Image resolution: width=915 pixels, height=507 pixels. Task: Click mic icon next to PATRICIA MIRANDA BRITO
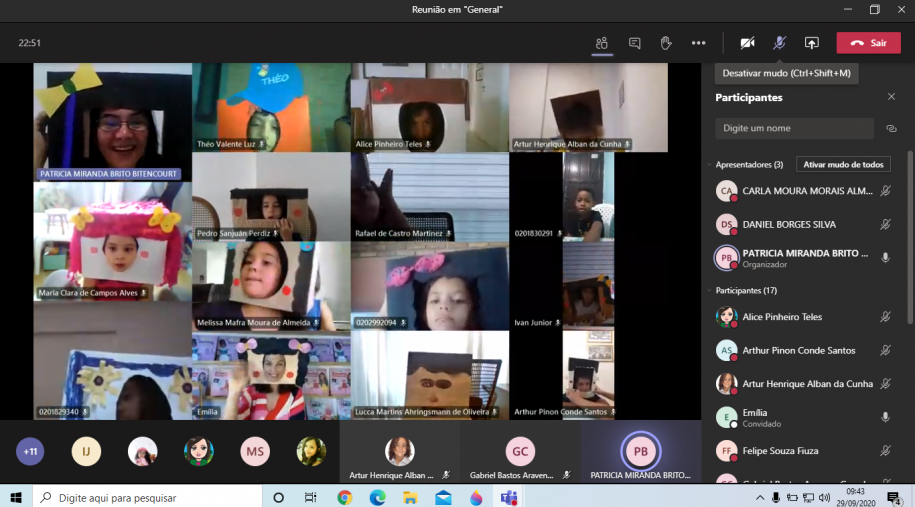tap(885, 258)
